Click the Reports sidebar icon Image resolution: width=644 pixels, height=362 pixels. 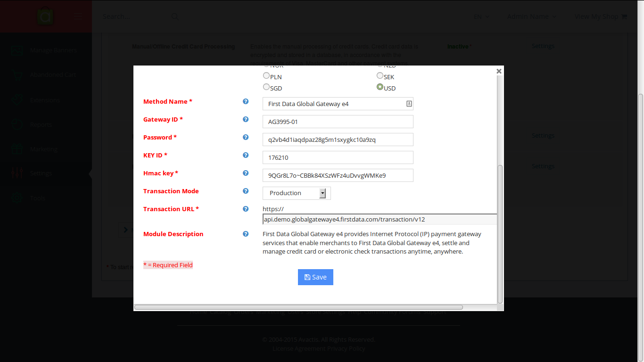17,124
